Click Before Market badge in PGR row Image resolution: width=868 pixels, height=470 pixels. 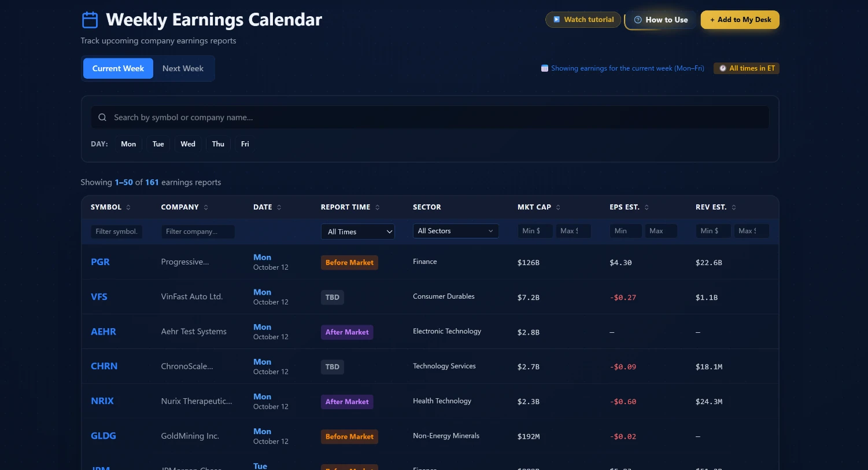click(349, 262)
